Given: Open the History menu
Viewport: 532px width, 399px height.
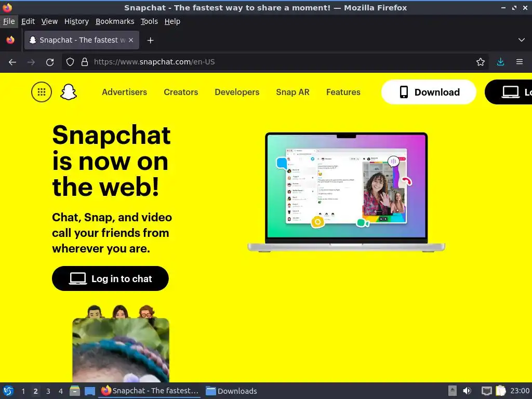Looking at the screenshot, I should click(77, 21).
